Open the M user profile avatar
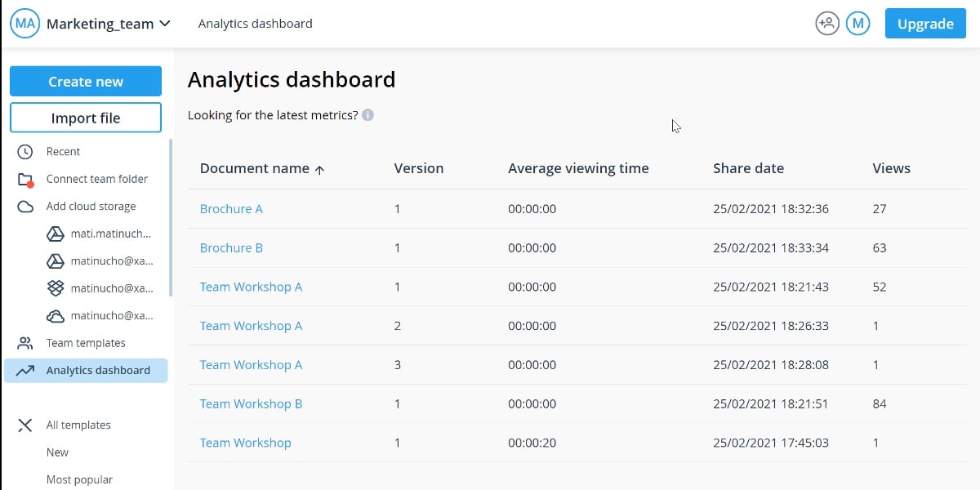 [857, 24]
